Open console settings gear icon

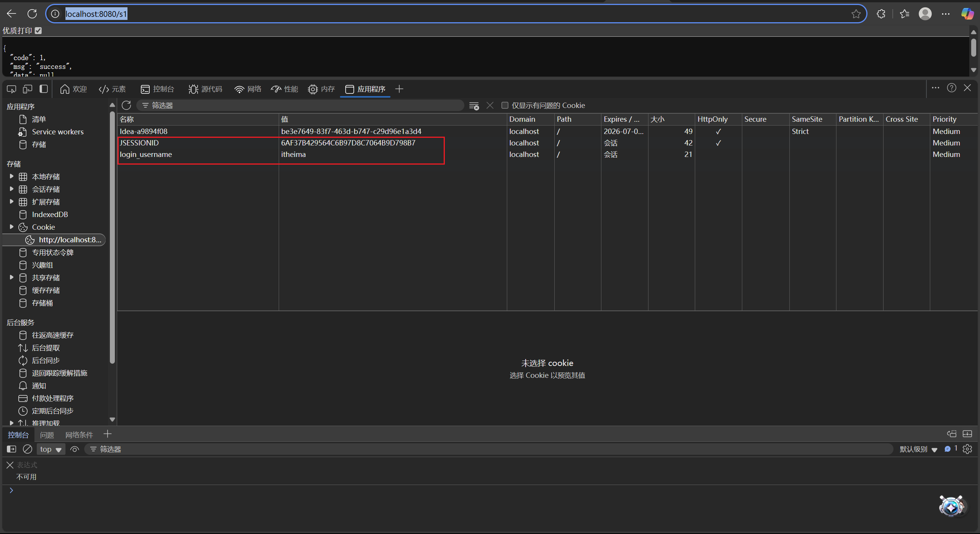click(967, 449)
